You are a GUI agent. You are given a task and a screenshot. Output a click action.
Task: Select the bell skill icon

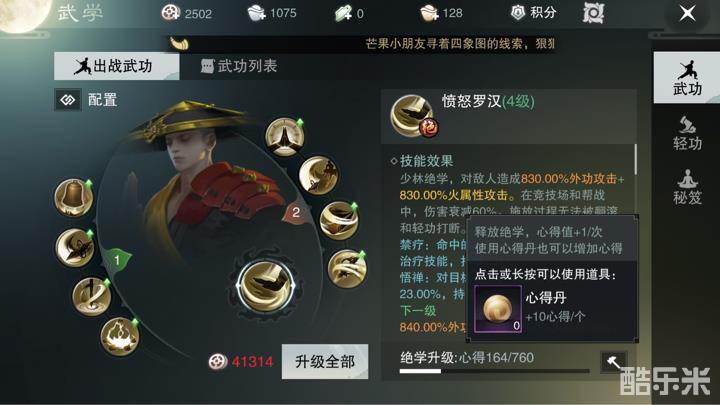pos(74,197)
